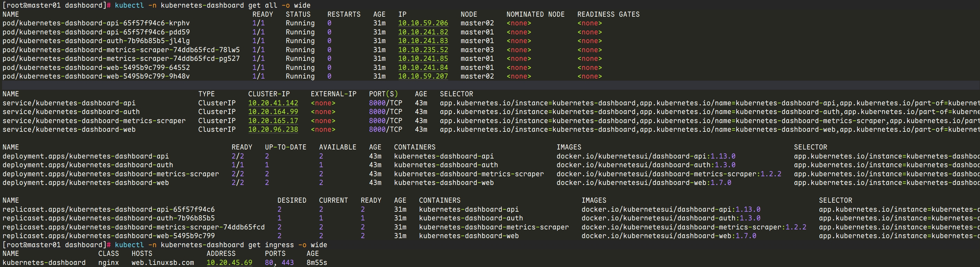
Task: Open IP 10.10.235.52 on master03 row
Action: click(423, 50)
